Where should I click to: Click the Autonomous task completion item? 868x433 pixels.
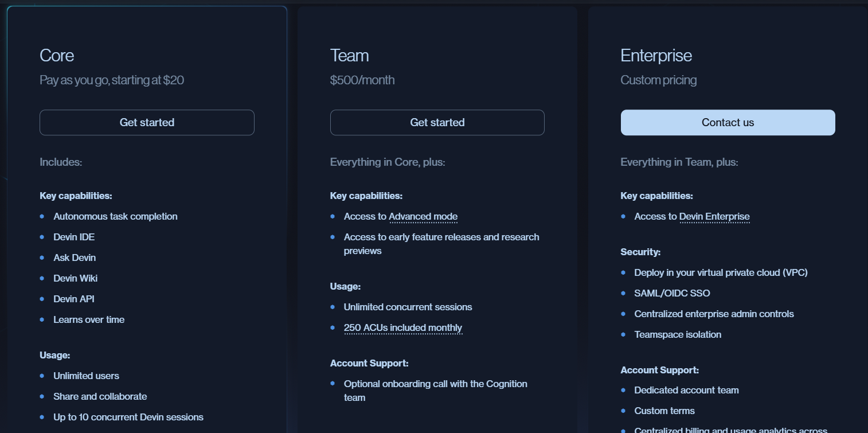click(115, 217)
